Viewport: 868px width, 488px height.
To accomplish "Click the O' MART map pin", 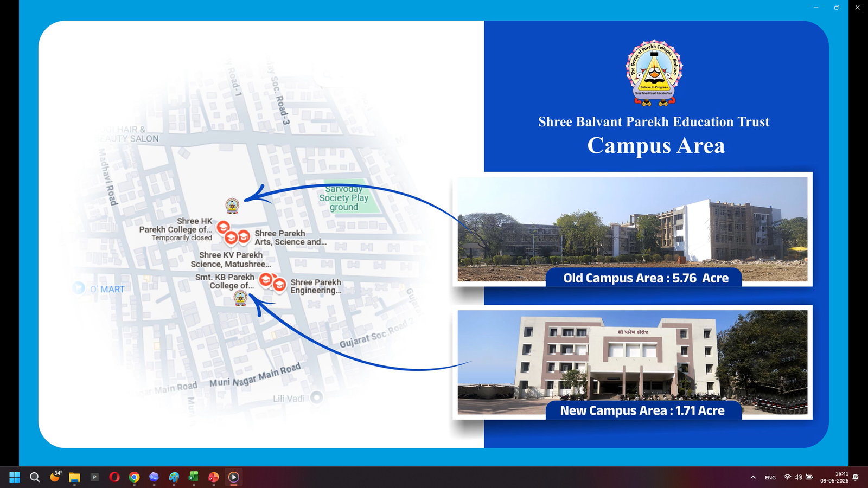I will pos(79,288).
